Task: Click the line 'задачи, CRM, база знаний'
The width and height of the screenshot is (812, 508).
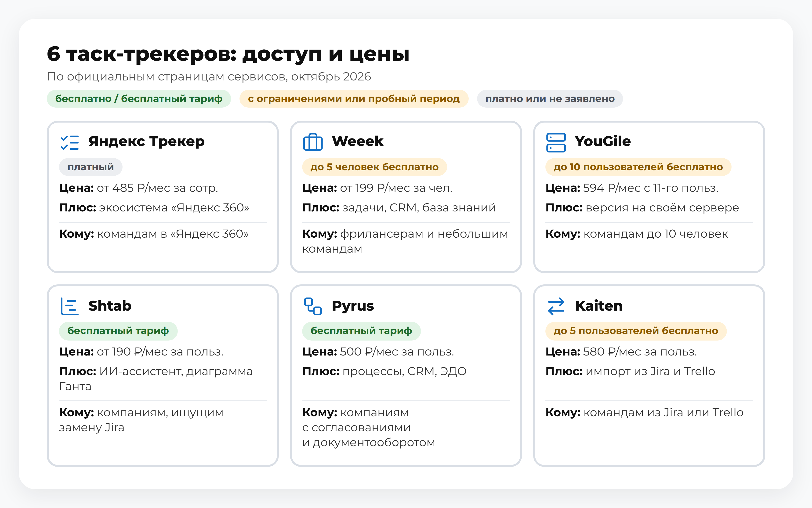Action: point(419,208)
